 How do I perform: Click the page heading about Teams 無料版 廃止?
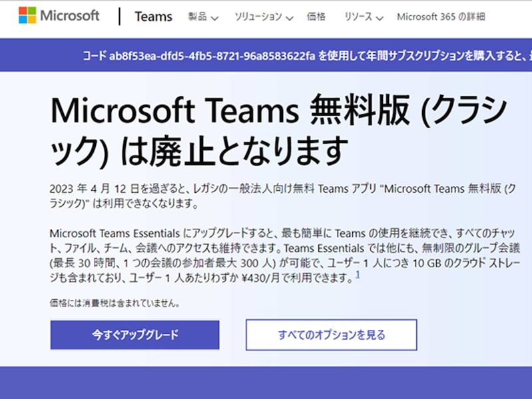(x=278, y=130)
